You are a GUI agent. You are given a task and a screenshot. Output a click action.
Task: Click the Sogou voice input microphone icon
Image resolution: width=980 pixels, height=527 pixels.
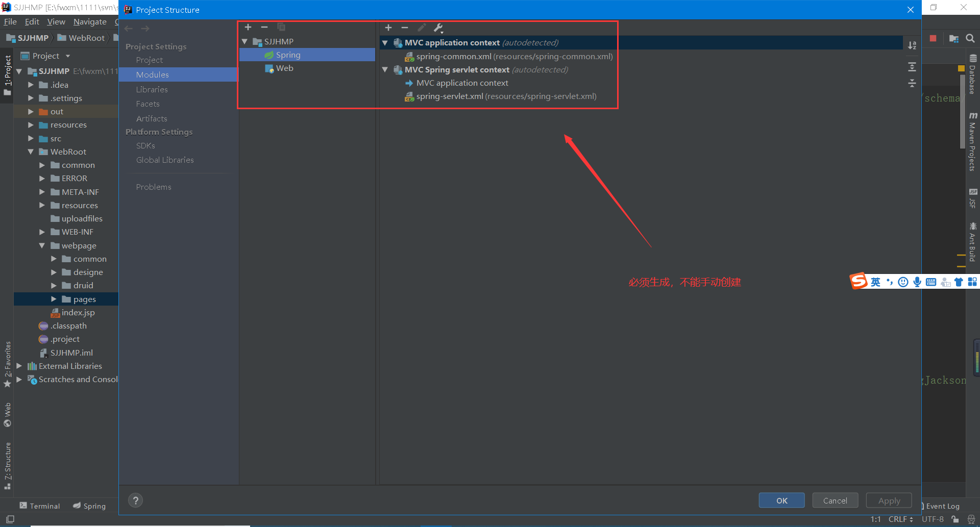pyautogui.click(x=917, y=282)
